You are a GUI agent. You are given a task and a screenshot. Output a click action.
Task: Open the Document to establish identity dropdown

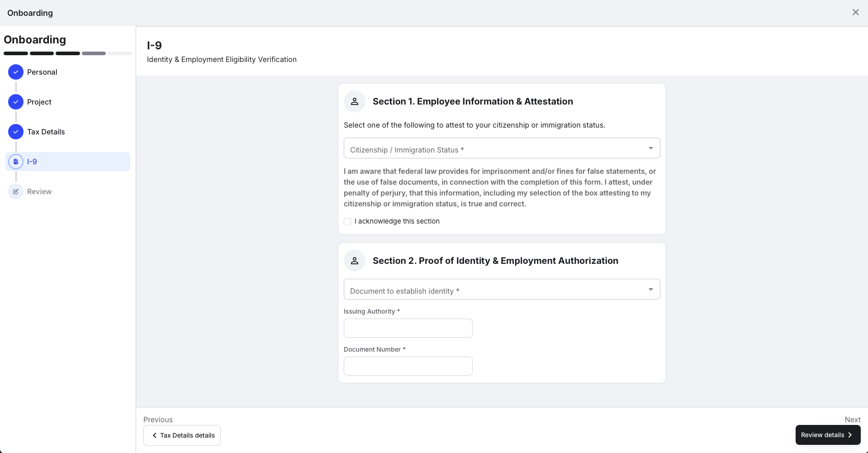coord(502,289)
